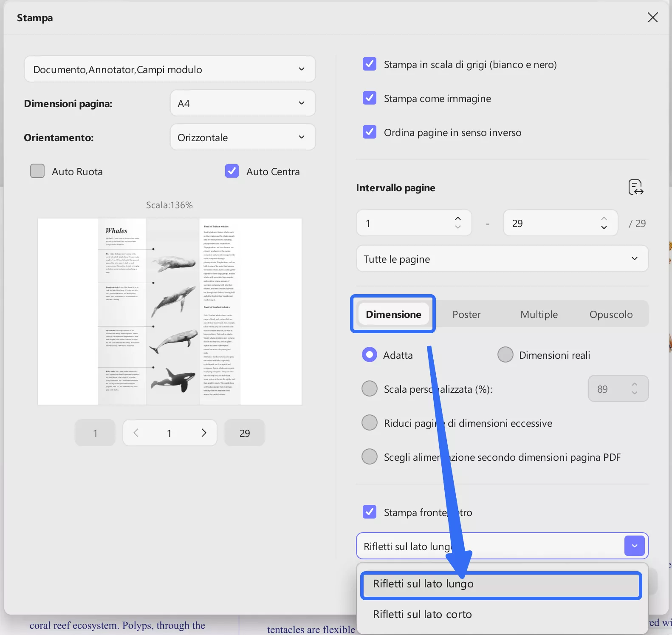
Task: Enable the Auto Ruota checkbox
Action: (37, 171)
